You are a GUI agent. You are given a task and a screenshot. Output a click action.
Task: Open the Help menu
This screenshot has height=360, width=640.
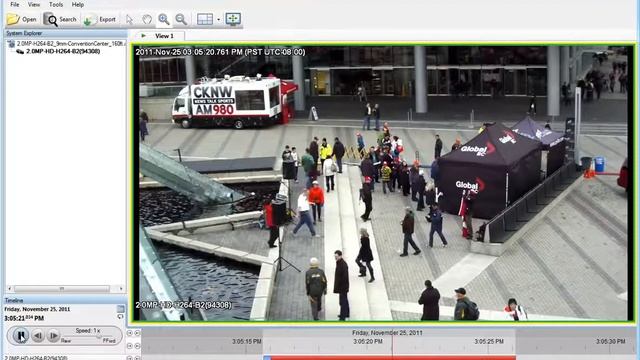coord(78,4)
